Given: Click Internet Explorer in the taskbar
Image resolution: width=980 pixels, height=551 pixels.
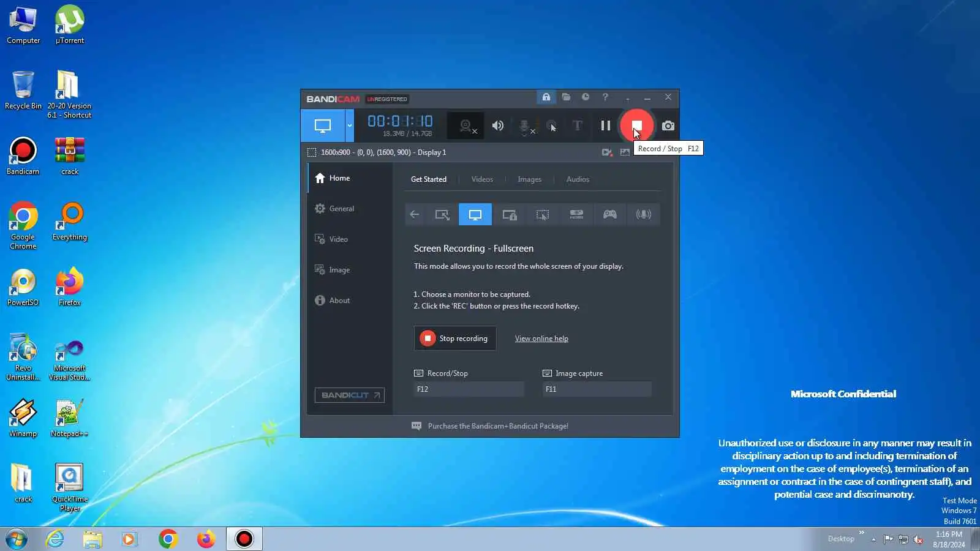Looking at the screenshot, I should pyautogui.click(x=55, y=539).
